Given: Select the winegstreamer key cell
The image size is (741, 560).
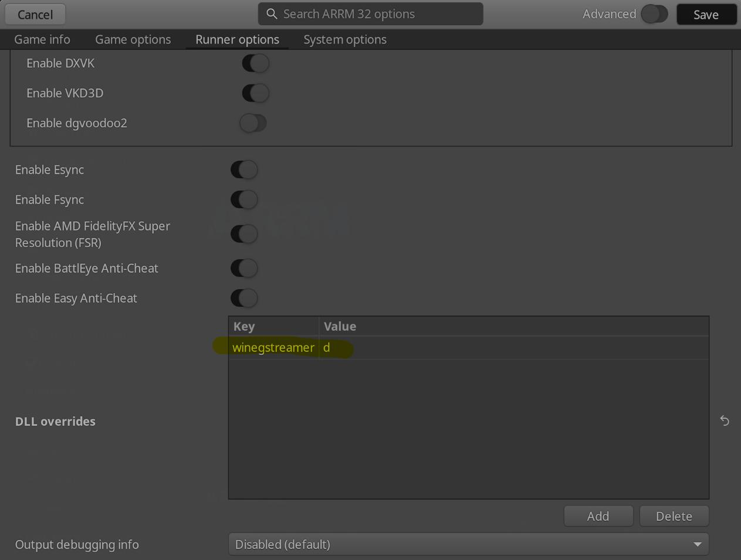Looking at the screenshot, I should coord(273,348).
